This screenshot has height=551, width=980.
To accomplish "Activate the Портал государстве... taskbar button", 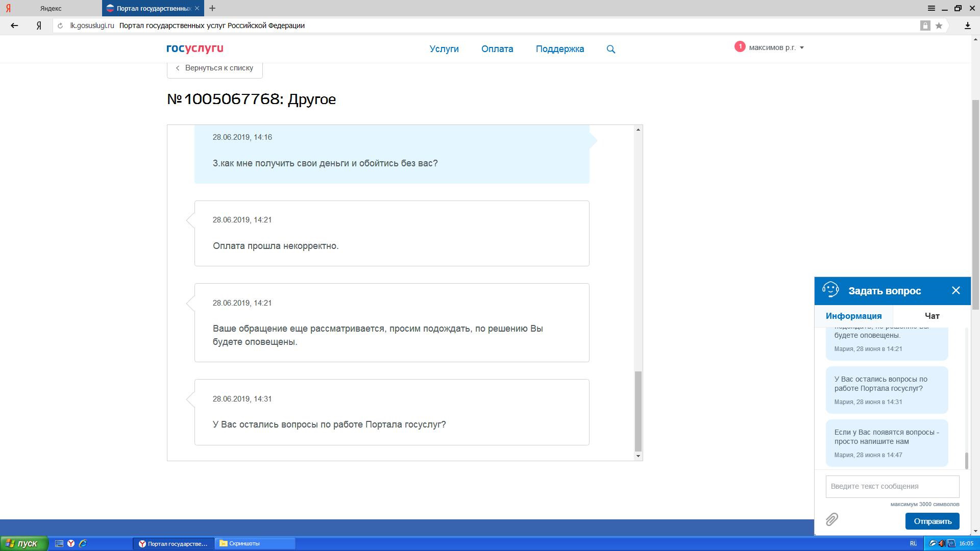I will coord(174,544).
